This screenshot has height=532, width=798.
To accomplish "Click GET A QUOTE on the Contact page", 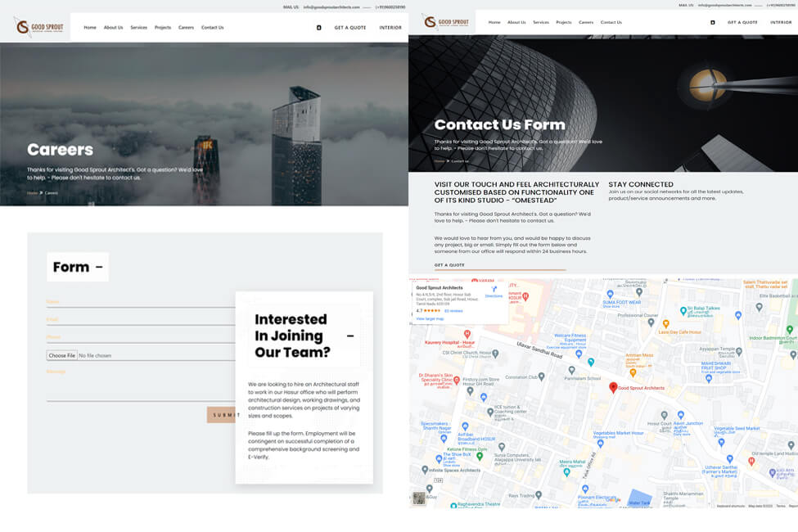I will 450,264.
